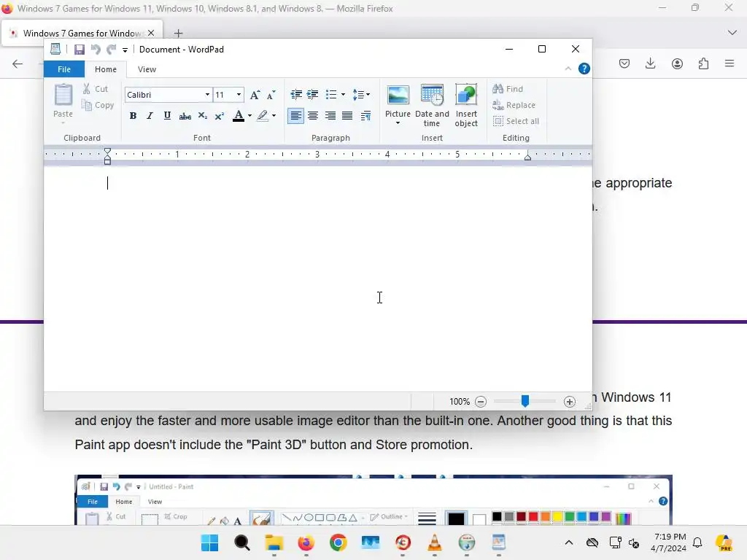This screenshot has width=747, height=560.
Task: Open the Paragraph settings icon
Action: [366, 116]
